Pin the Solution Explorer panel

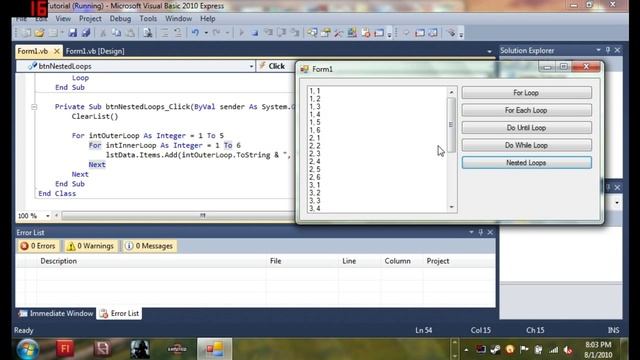(x=608, y=50)
